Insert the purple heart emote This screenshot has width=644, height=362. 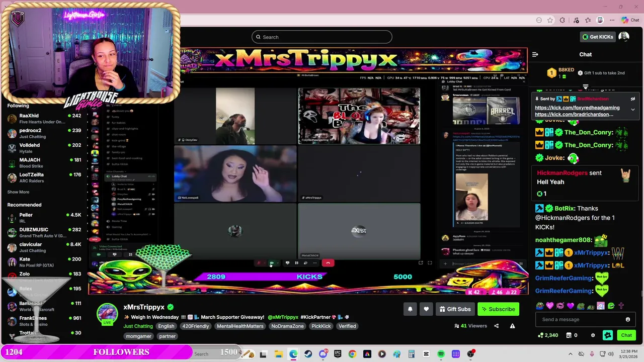click(570, 306)
